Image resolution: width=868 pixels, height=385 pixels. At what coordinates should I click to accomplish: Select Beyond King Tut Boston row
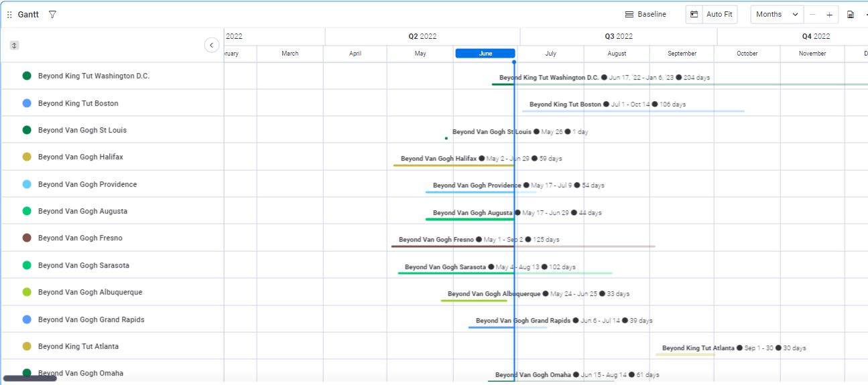[113, 103]
